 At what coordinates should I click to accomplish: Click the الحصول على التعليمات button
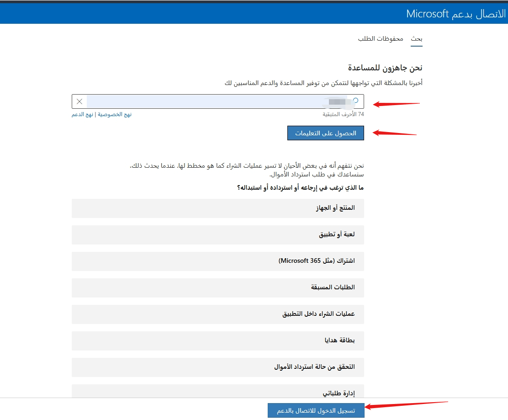click(326, 133)
